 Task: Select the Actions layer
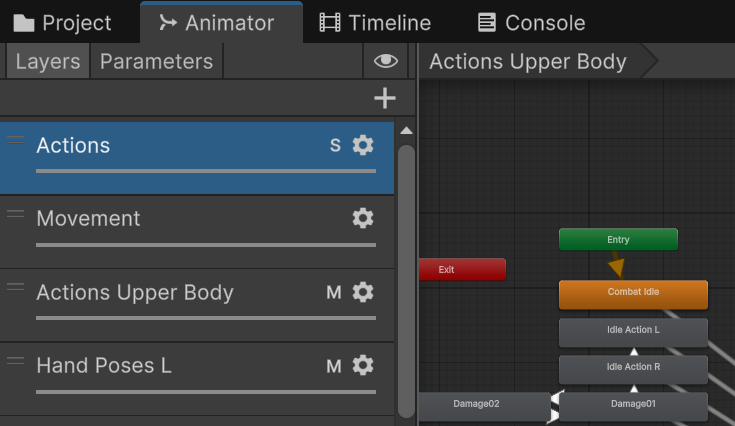pyautogui.click(x=197, y=158)
